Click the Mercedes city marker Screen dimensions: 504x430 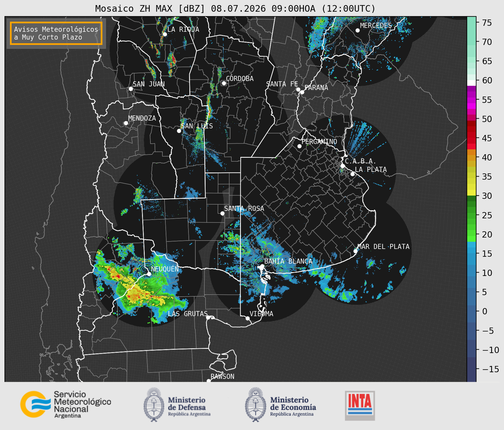(357, 30)
